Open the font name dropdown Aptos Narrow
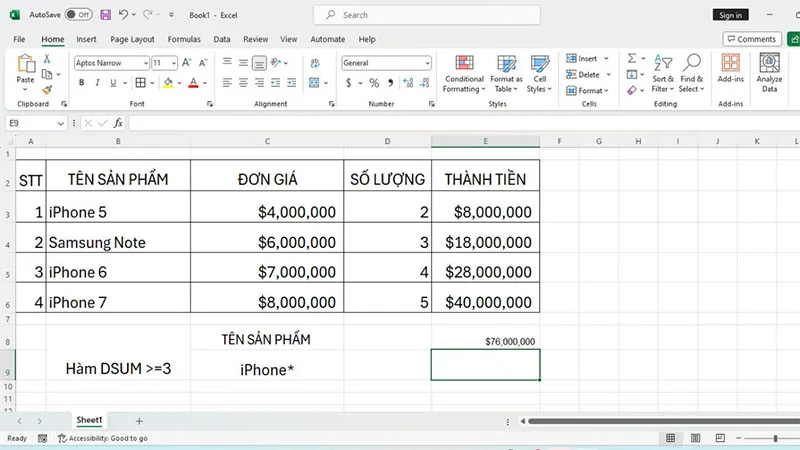 pyautogui.click(x=145, y=63)
